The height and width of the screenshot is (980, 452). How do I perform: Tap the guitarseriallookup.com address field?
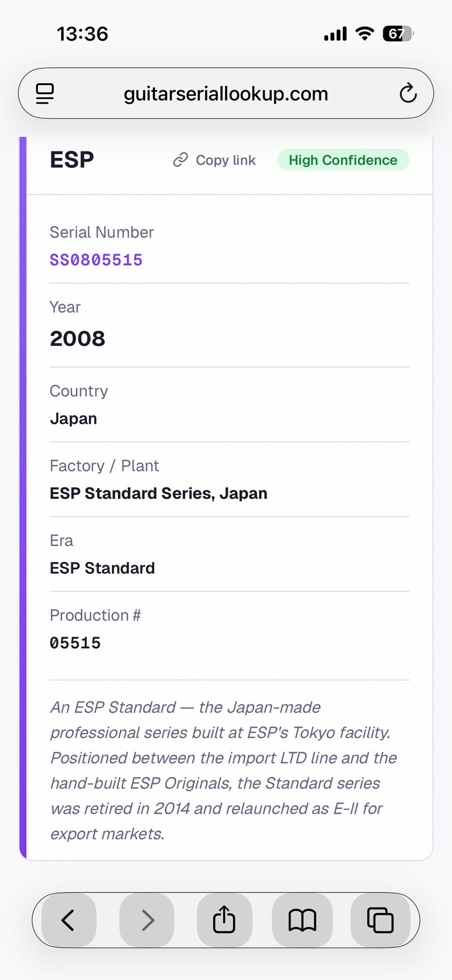(x=226, y=94)
